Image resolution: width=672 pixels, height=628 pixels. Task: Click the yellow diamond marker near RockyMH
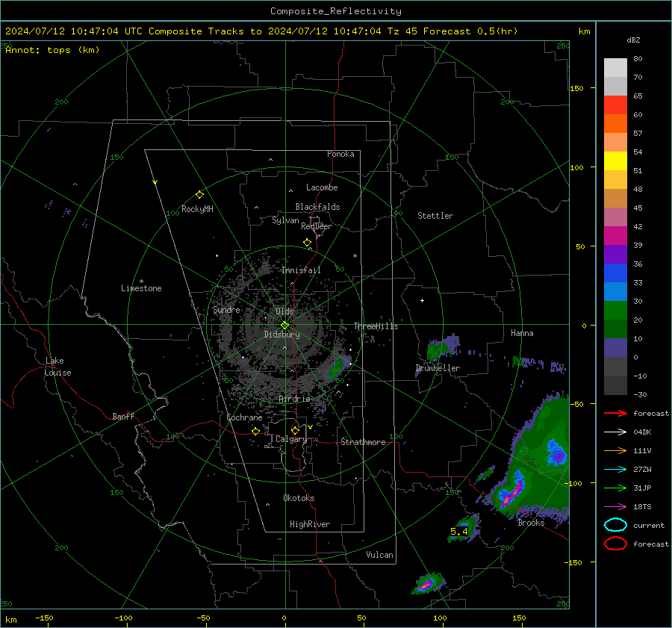[x=199, y=195]
